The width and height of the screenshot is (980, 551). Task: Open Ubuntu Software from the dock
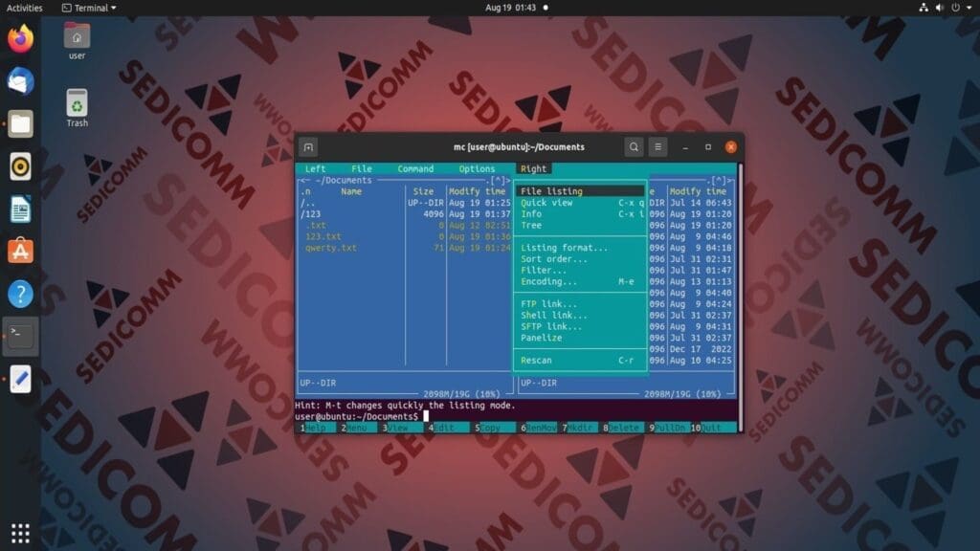pyautogui.click(x=20, y=252)
